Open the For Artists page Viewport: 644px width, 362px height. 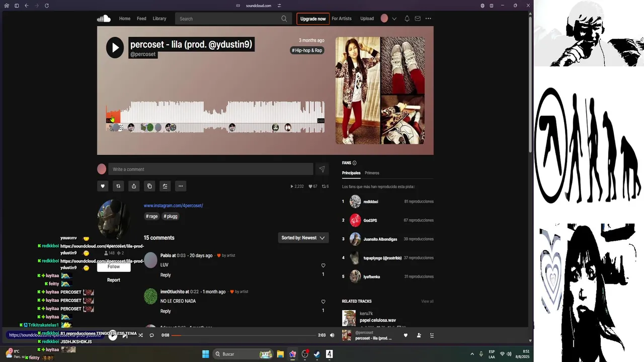click(342, 19)
